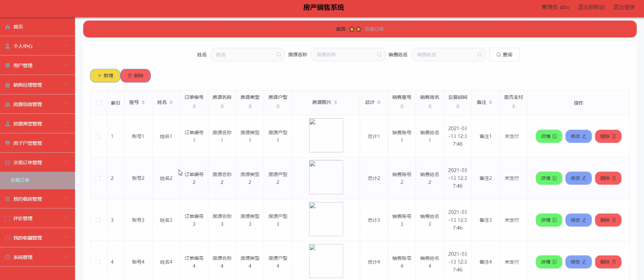This screenshot has width=644, height=280.
Task: Click search icon in 销售姓名 input
Action: [480, 55]
